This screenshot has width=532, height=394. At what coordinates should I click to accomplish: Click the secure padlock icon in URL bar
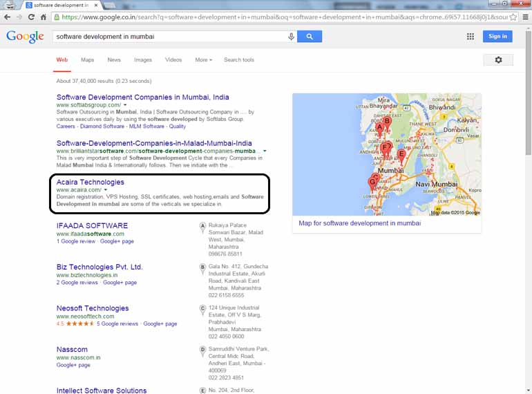click(57, 17)
